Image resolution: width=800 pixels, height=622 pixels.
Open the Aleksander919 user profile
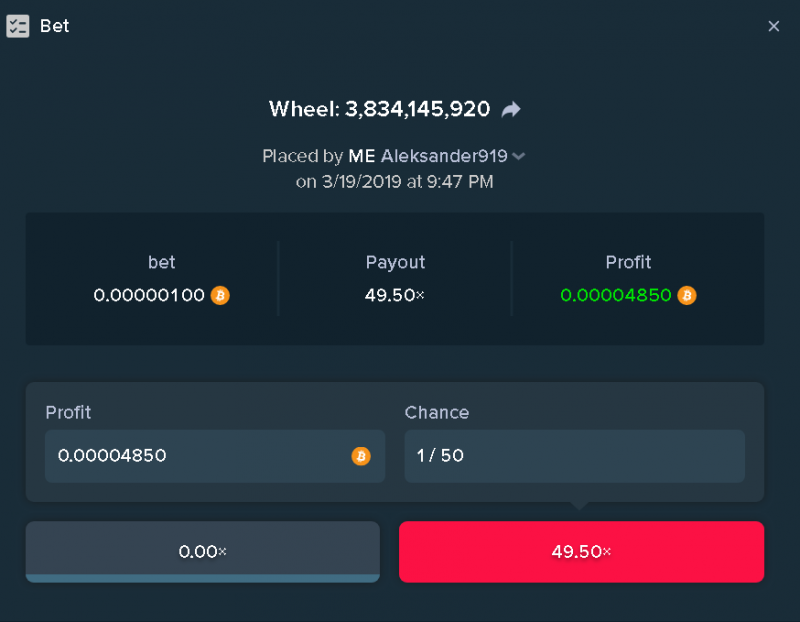click(x=444, y=156)
